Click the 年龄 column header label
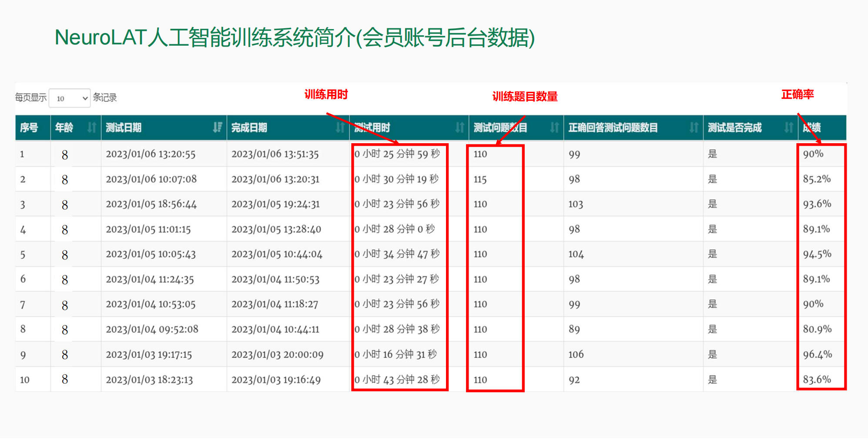 64,128
